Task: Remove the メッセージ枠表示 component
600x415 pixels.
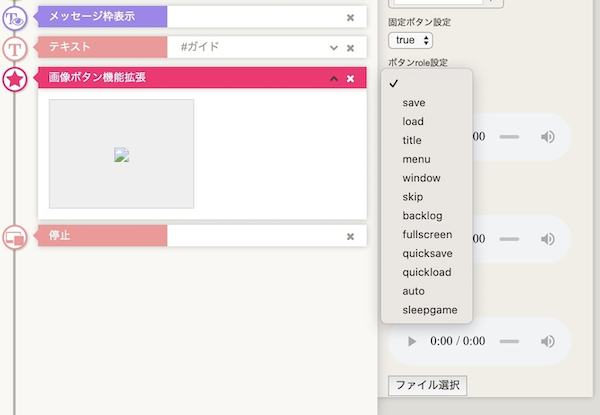Action: 350,18
